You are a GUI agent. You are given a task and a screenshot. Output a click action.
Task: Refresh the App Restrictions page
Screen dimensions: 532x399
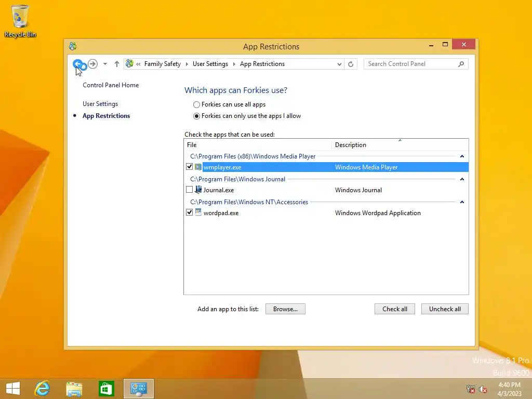tap(351, 64)
